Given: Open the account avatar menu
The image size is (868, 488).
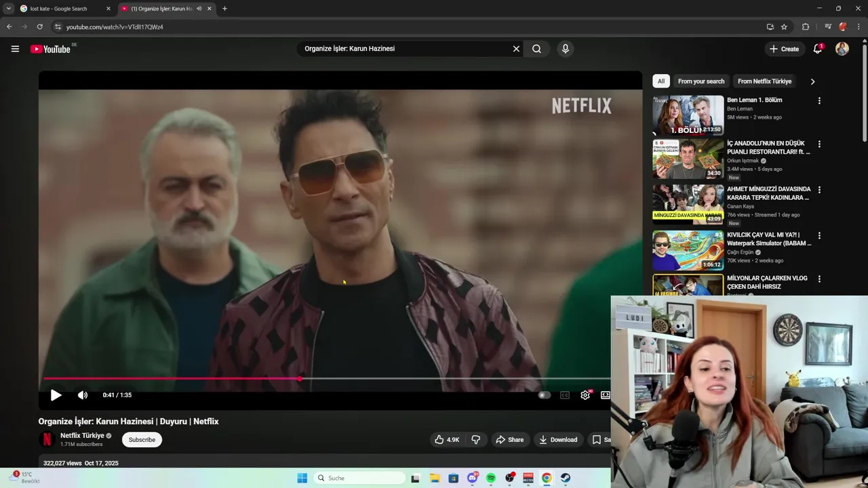Looking at the screenshot, I should point(842,49).
